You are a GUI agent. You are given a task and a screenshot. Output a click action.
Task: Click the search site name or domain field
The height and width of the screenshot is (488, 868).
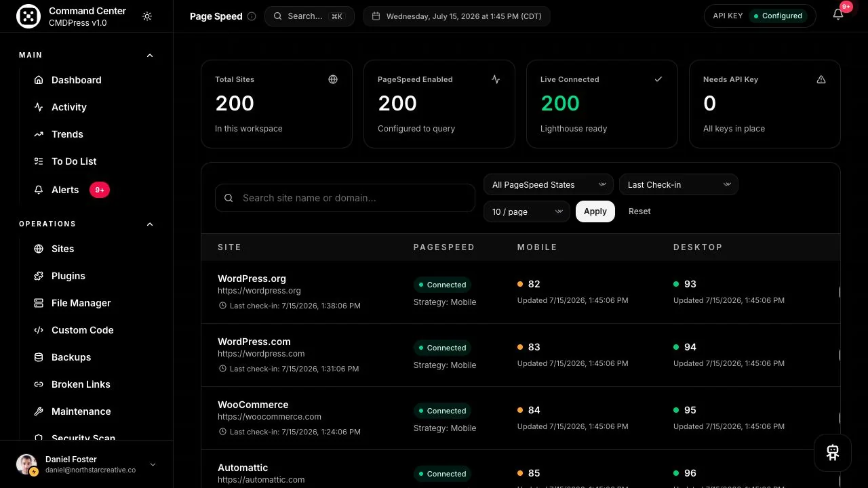point(345,198)
